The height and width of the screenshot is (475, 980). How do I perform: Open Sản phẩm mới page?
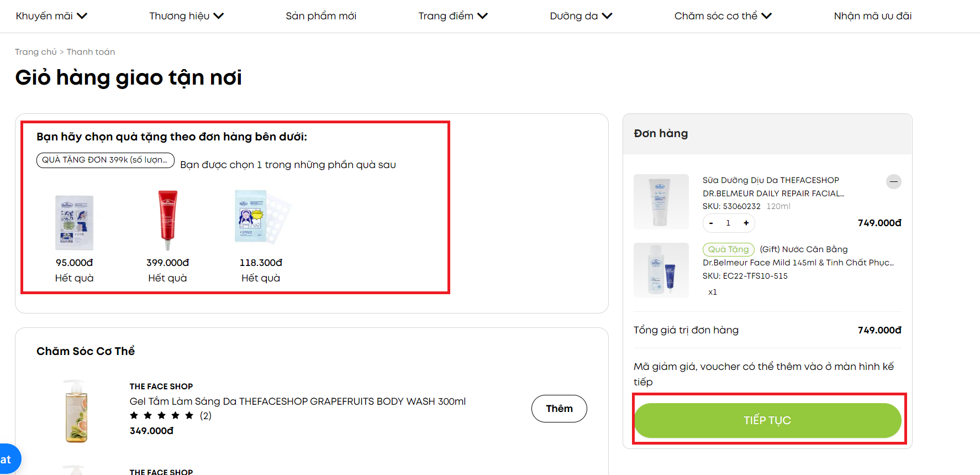tap(321, 16)
